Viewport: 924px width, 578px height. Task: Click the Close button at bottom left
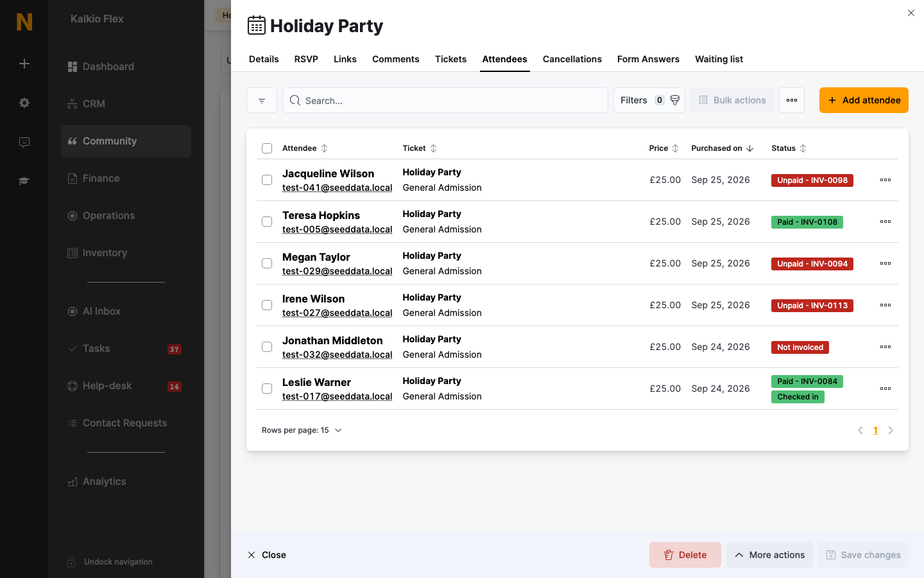click(x=267, y=555)
